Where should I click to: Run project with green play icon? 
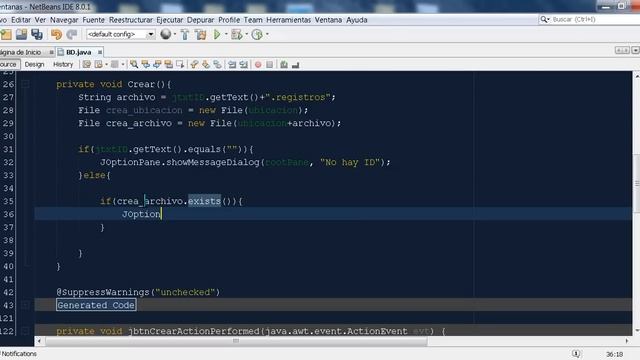pos(217,35)
